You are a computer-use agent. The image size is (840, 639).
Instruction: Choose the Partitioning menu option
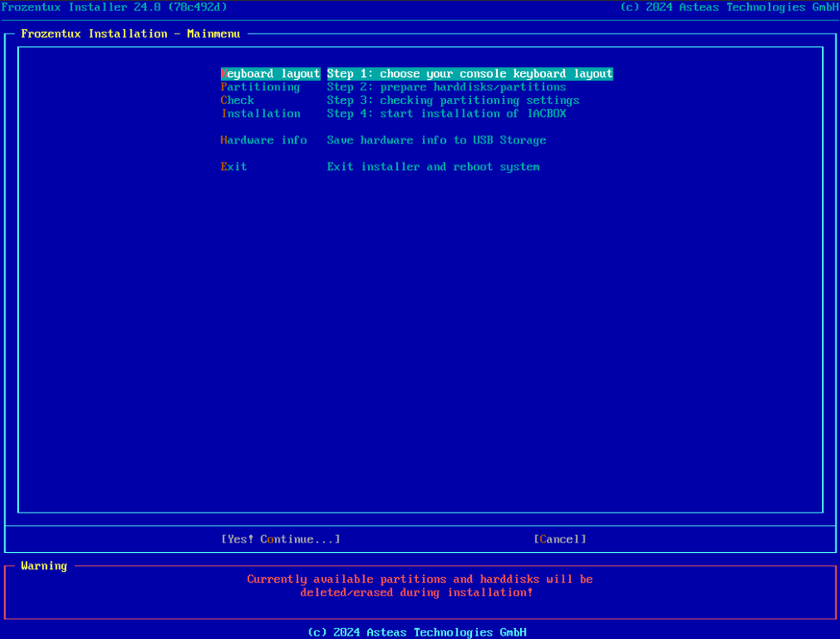coord(260,87)
